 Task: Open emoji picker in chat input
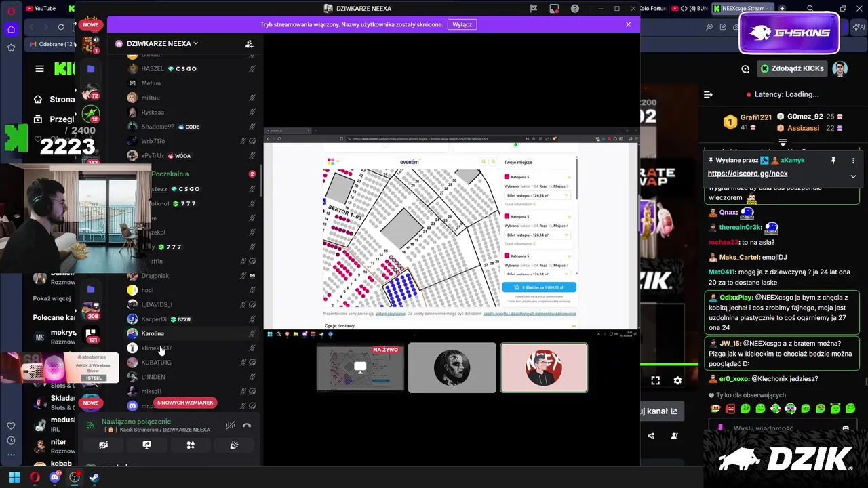point(845,428)
